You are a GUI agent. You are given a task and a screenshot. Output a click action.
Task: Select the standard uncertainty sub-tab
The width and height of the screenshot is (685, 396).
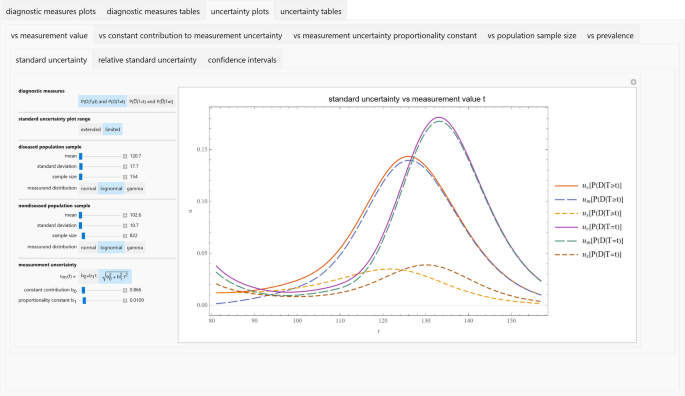(51, 60)
